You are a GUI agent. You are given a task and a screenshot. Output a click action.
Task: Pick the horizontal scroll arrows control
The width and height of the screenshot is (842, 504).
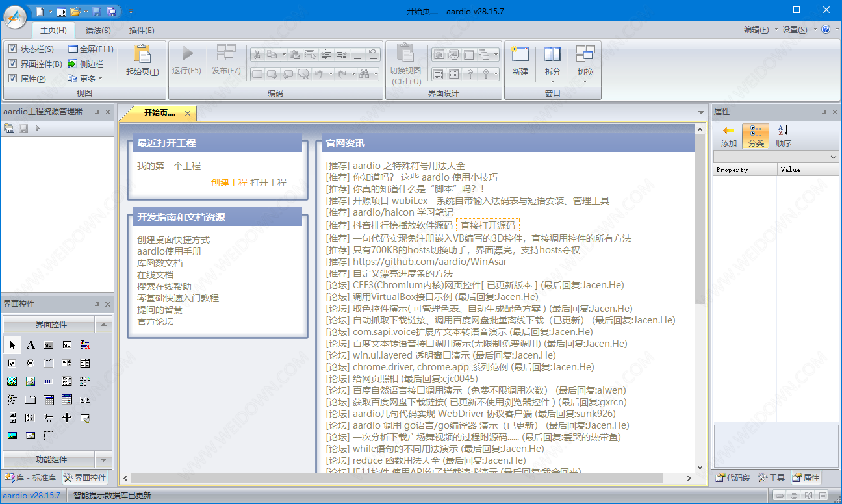(85, 399)
